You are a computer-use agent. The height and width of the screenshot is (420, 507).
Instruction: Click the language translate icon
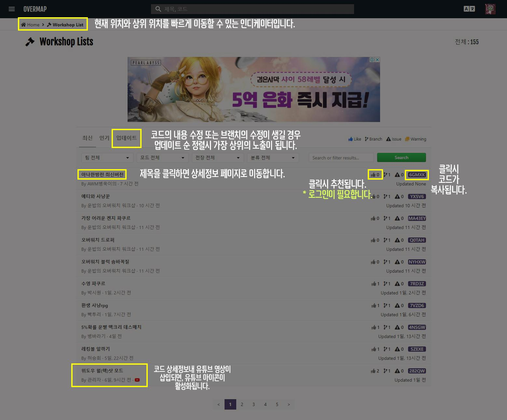(469, 9)
